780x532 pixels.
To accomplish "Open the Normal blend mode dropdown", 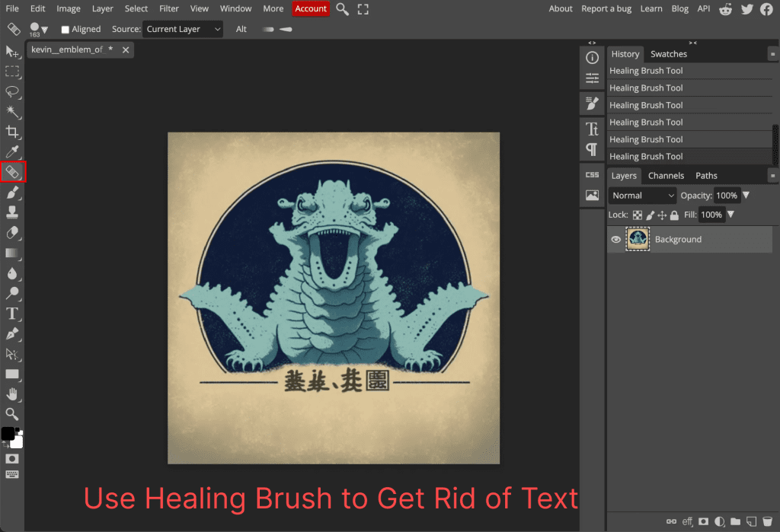I will pos(642,196).
